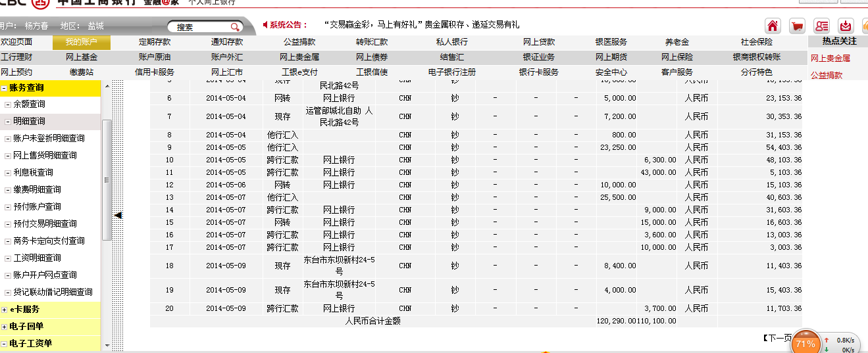Open the 网上基金 menu
This screenshot has width=868, height=353.
point(82,57)
